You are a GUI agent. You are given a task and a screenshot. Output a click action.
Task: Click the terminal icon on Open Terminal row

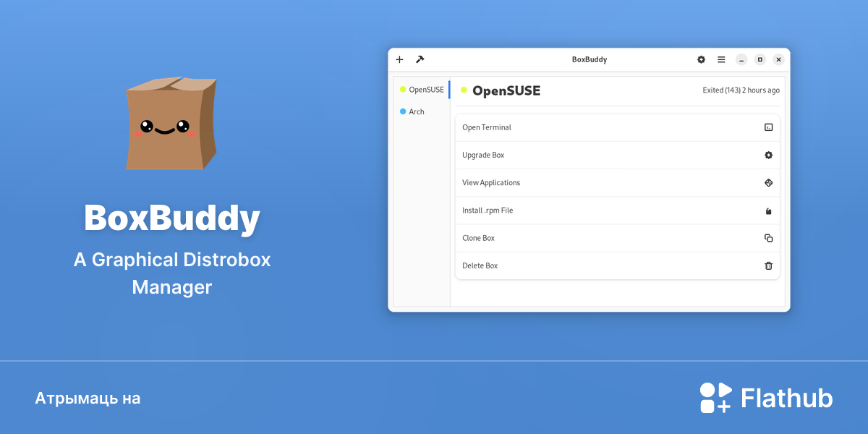tap(768, 127)
